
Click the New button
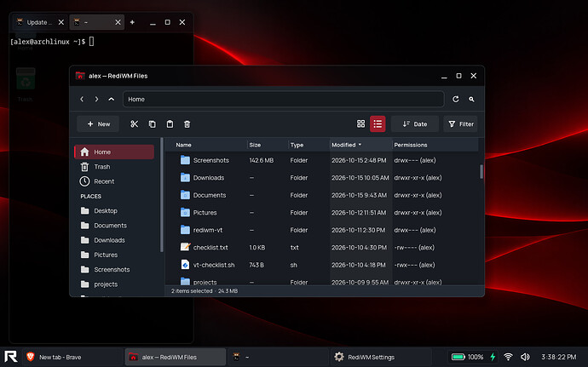click(98, 124)
